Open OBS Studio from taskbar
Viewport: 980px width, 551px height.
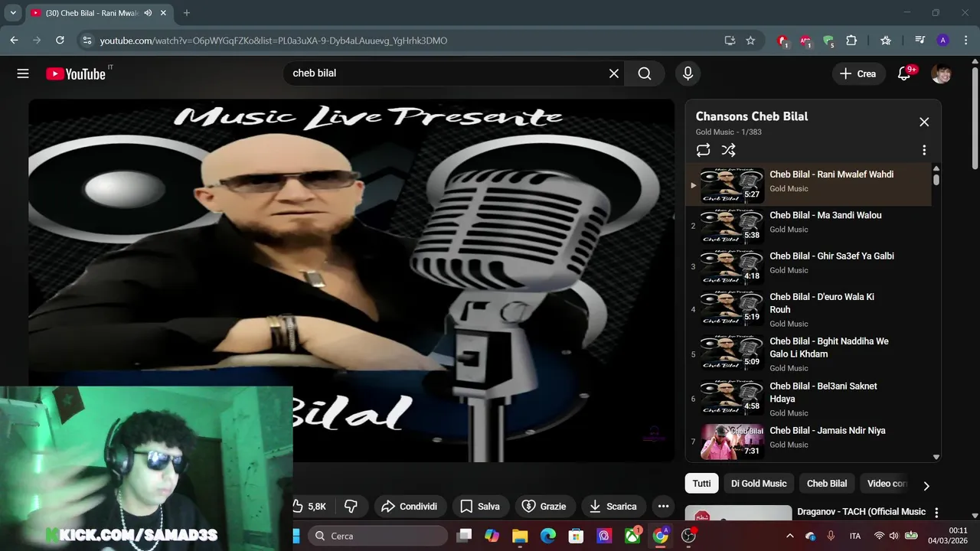pyautogui.click(x=688, y=536)
